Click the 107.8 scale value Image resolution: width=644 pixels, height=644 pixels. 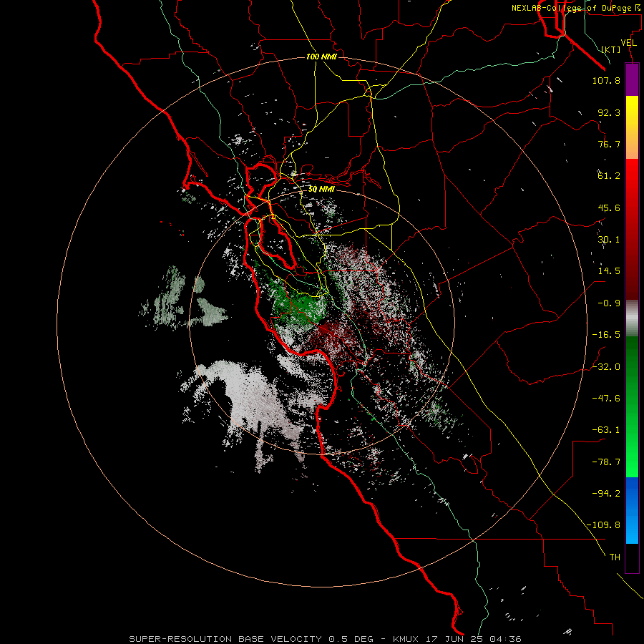coord(606,80)
